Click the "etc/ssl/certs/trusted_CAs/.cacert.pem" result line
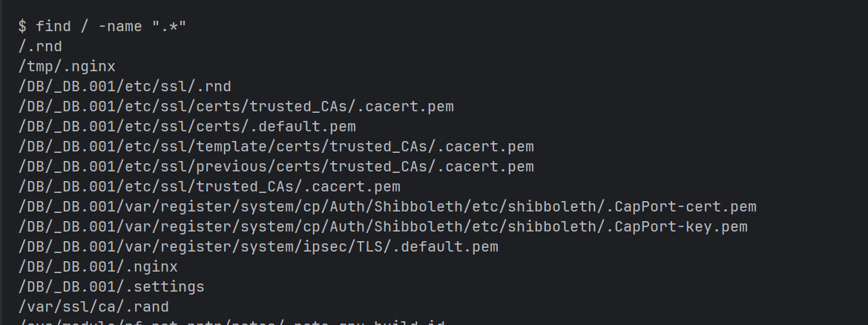 click(x=236, y=107)
